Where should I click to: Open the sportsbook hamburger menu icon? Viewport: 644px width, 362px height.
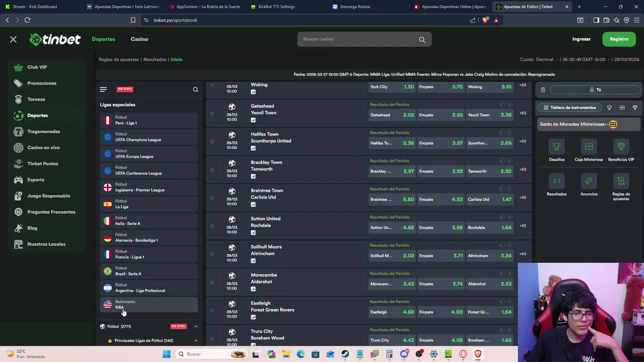pos(103,89)
